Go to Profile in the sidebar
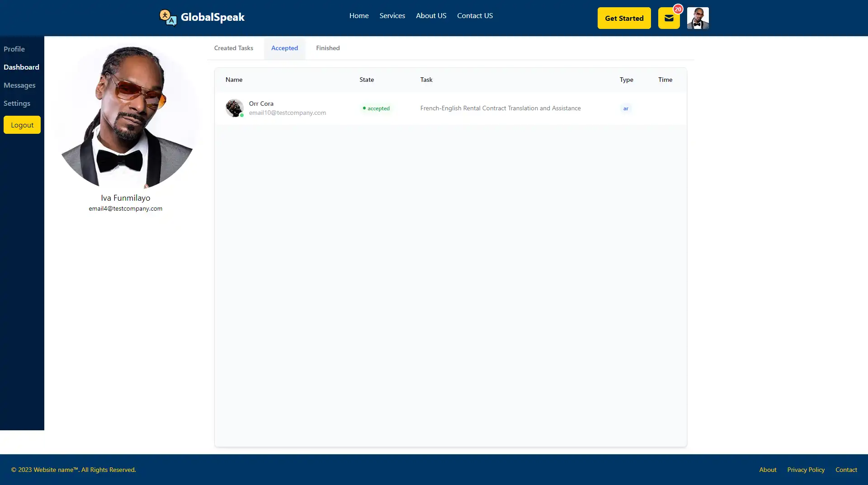 click(14, 49)
